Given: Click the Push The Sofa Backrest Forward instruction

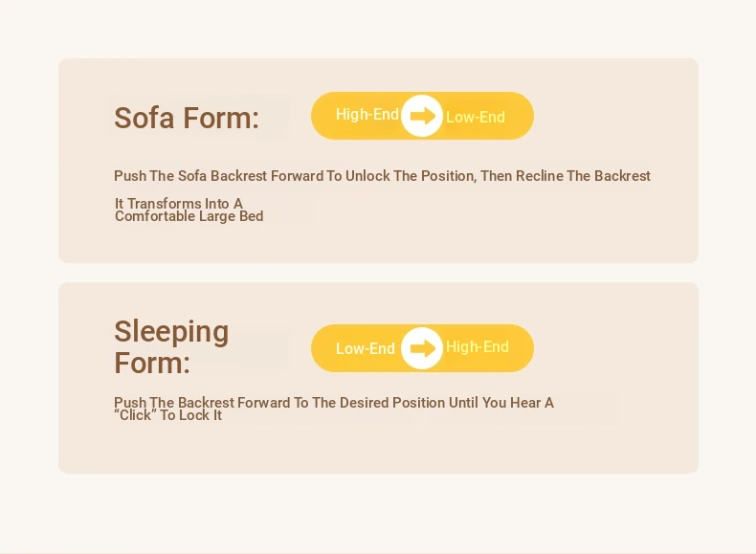Looking at the screenshot, I should (383, 176).
